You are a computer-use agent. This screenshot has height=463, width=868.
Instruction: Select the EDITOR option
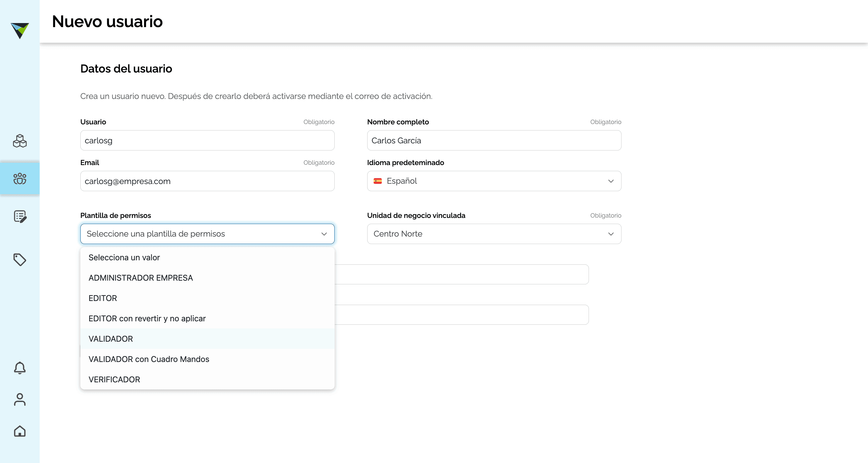(208, 298)
